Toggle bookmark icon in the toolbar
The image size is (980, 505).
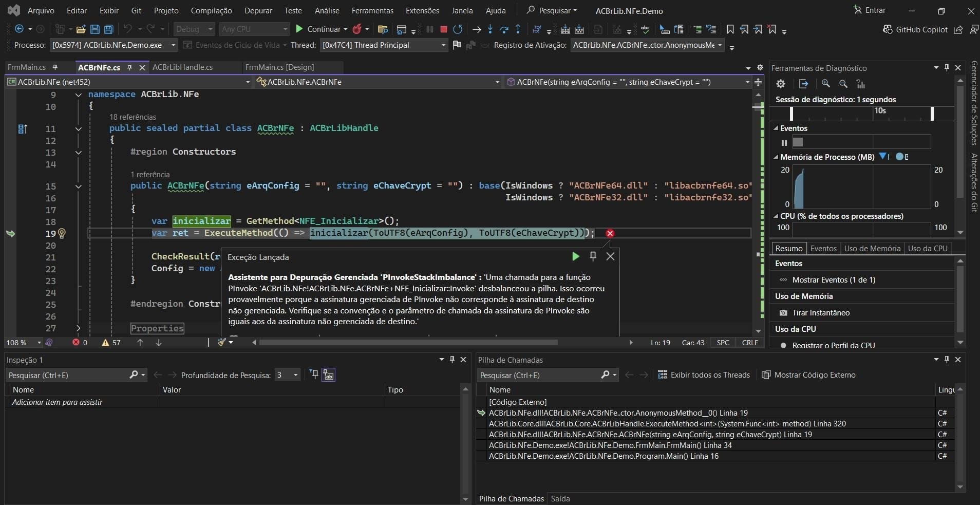pos(730,29)
